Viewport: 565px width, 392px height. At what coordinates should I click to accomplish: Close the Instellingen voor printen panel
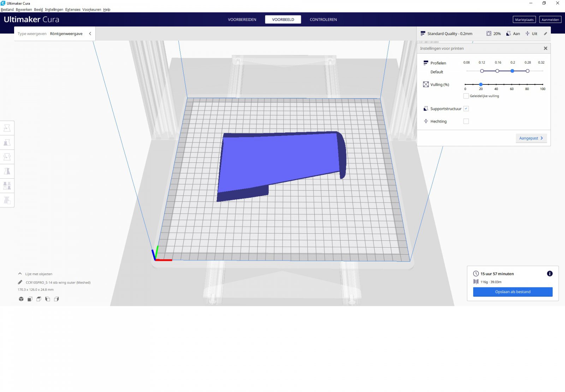[546, 48]
